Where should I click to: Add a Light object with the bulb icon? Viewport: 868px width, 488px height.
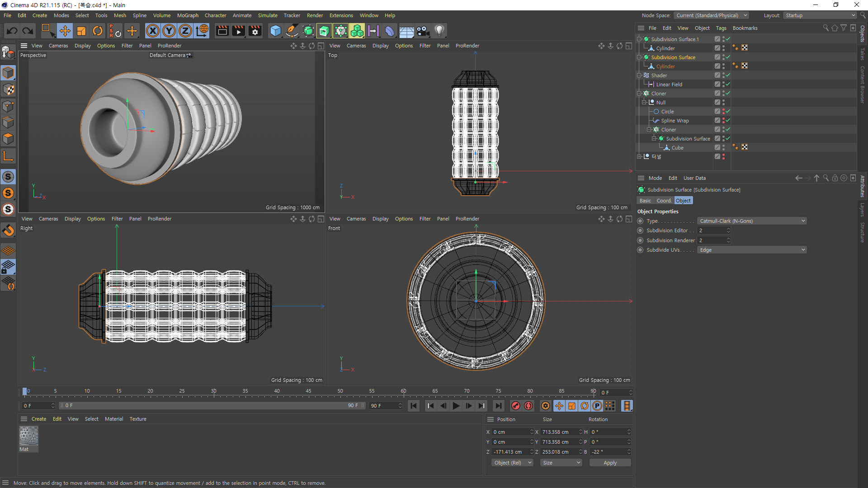[439, 31]
